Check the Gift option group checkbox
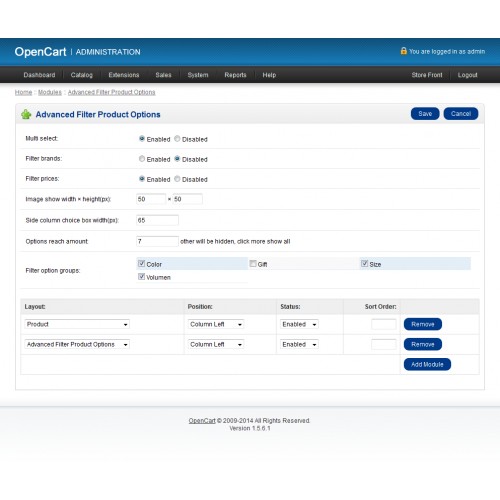Viewport: 500px width, 500px height. click(x=253, y=264)
